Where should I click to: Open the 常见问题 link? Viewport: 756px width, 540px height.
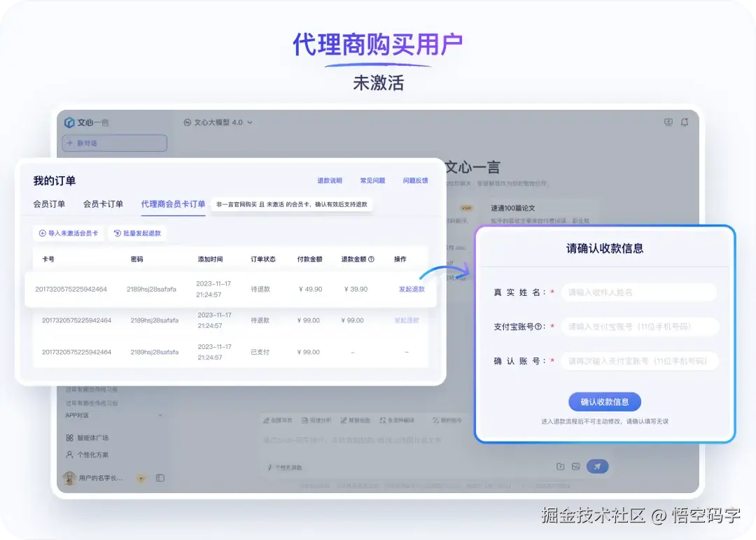[x=372, y=180]
